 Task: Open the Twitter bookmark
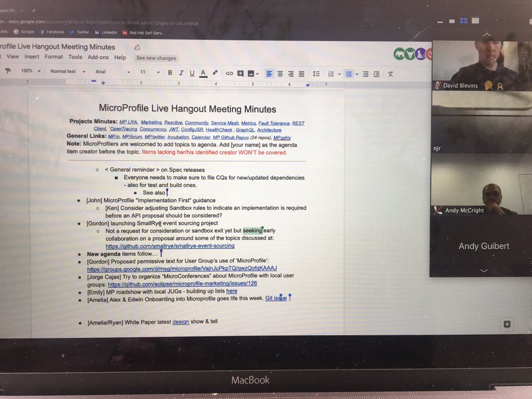pyautogui.click(x=79, y=32)
